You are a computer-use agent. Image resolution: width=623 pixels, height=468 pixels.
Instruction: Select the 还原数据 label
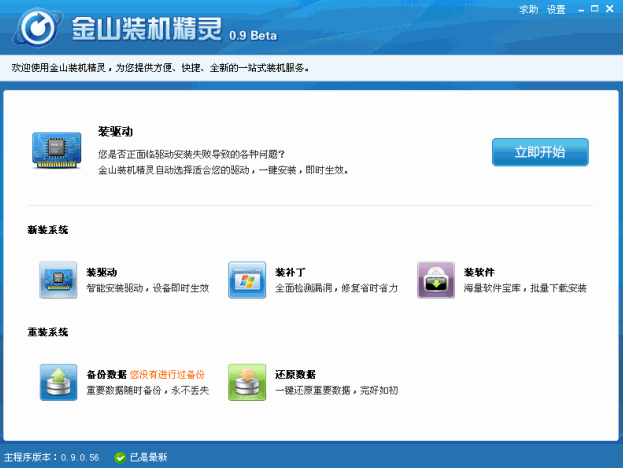295,374
